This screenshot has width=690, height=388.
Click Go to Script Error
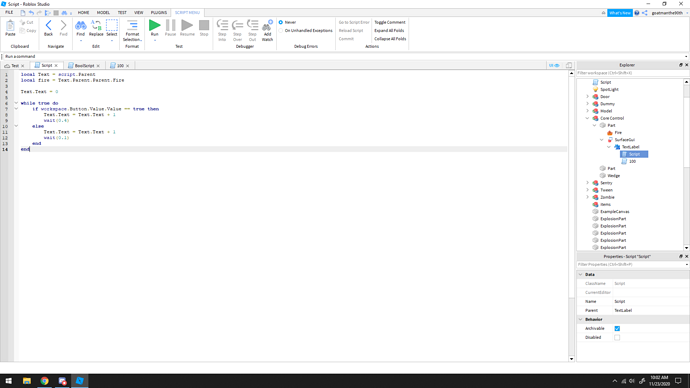coord(354,22)
